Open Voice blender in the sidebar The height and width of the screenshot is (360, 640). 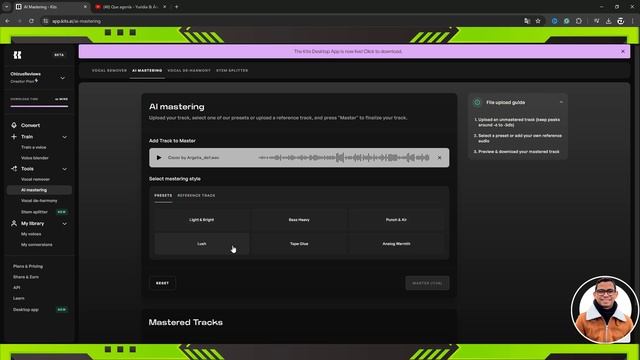[35, 158]
